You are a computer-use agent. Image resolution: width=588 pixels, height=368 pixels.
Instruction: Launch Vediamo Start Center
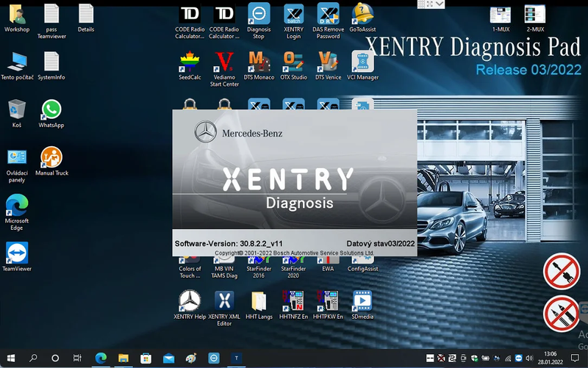(x=224, y=69)
